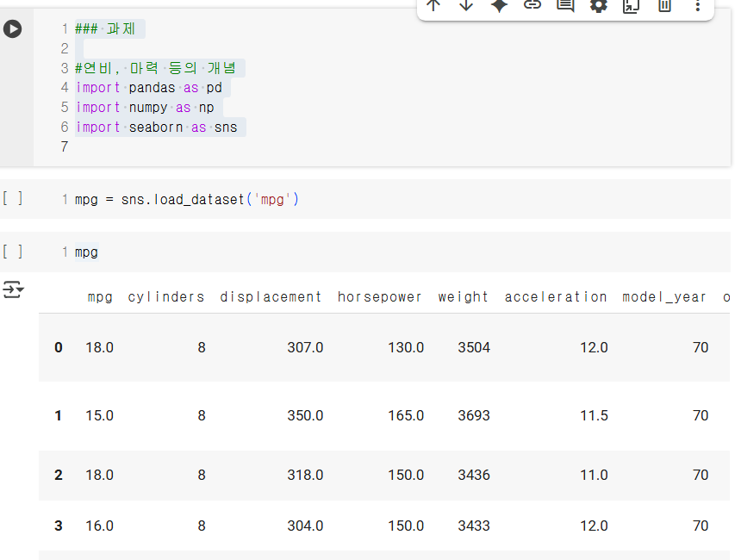Viewport: 741px width, 560px height.
Task: Add a comment to the cell
Action: (x=565, y=5)
